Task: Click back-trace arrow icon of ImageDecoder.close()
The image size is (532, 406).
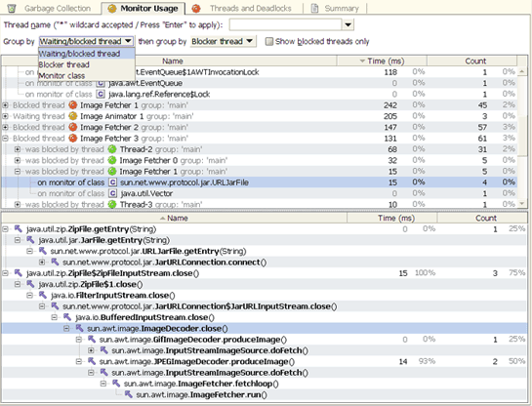Action: click(x=79, y=328)
